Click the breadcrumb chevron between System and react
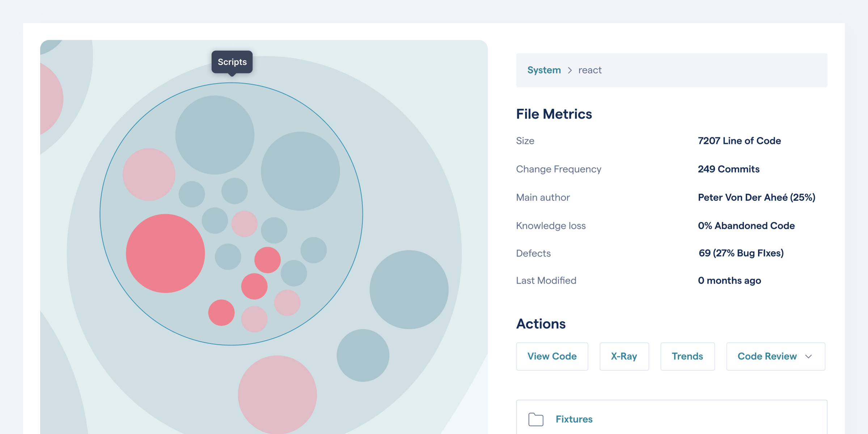 click(x=570, y=70)
